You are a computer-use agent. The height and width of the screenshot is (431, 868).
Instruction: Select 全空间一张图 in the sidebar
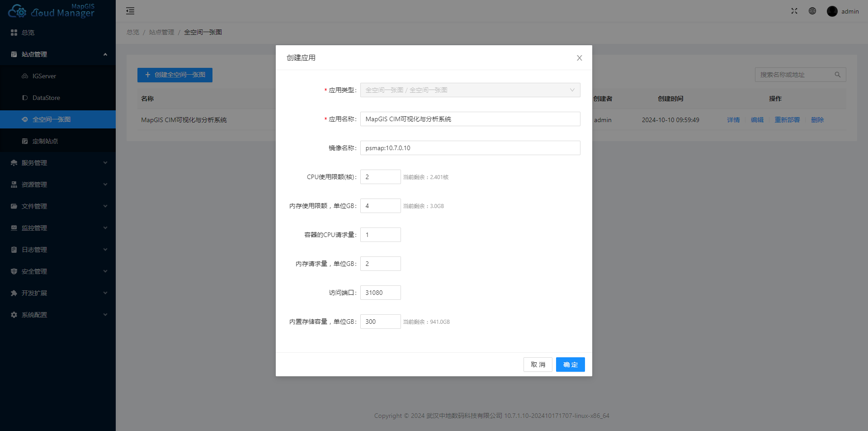pos(58,119)
